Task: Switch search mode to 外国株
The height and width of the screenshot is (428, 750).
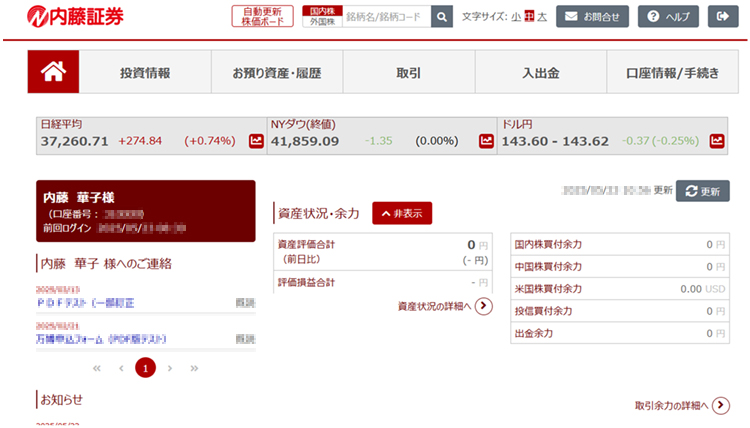Action: (x=321, y=22)
